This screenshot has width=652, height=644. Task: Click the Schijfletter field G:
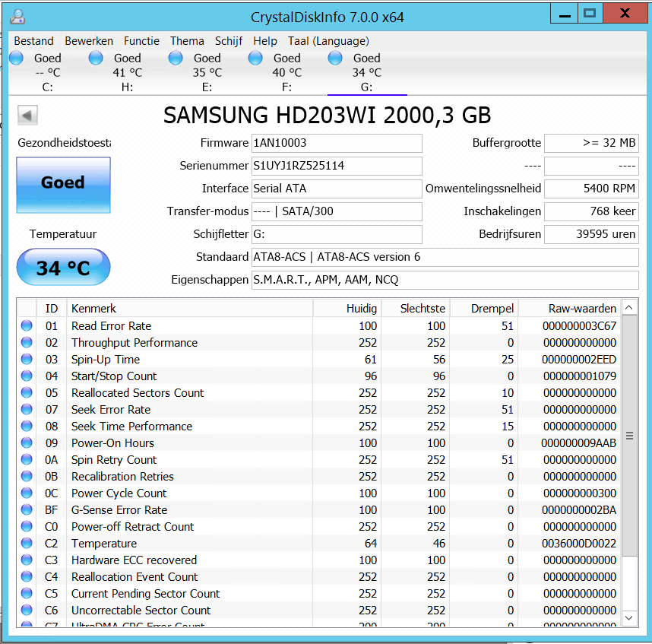pyautogui.click(x=337, y=234)
